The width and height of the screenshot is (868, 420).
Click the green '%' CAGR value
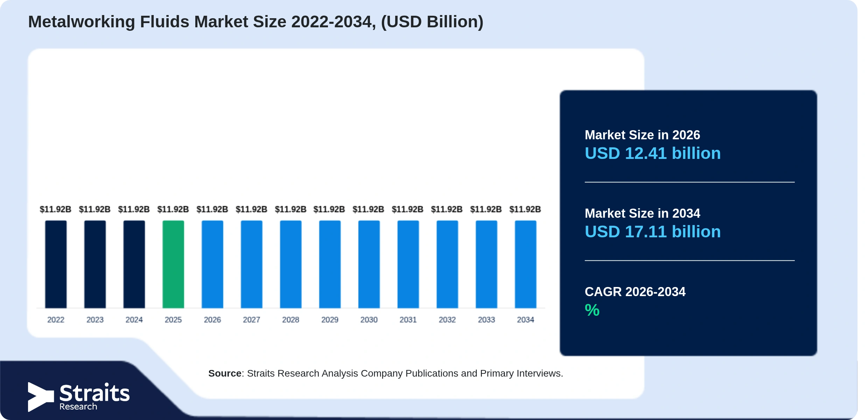pyautogui.click(x=592, y=310)
